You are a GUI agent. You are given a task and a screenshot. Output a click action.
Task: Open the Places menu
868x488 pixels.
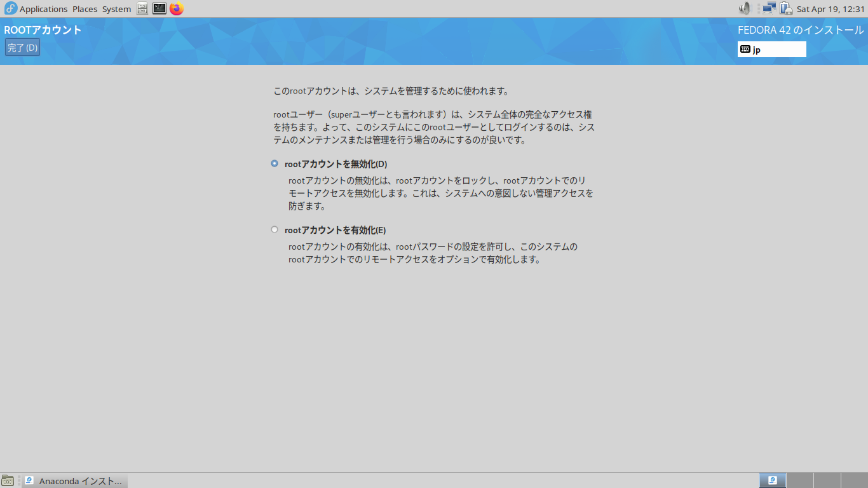pos(85,9)
